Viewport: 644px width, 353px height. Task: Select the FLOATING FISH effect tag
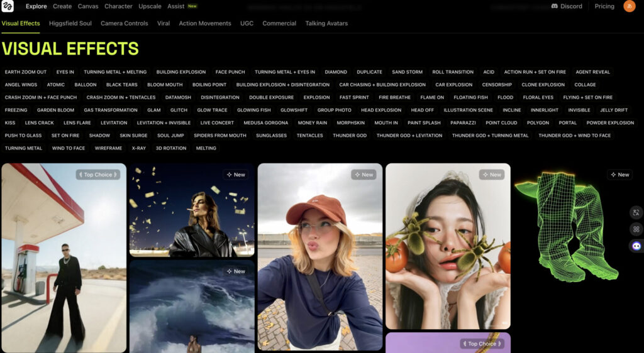tap(470, 97)
